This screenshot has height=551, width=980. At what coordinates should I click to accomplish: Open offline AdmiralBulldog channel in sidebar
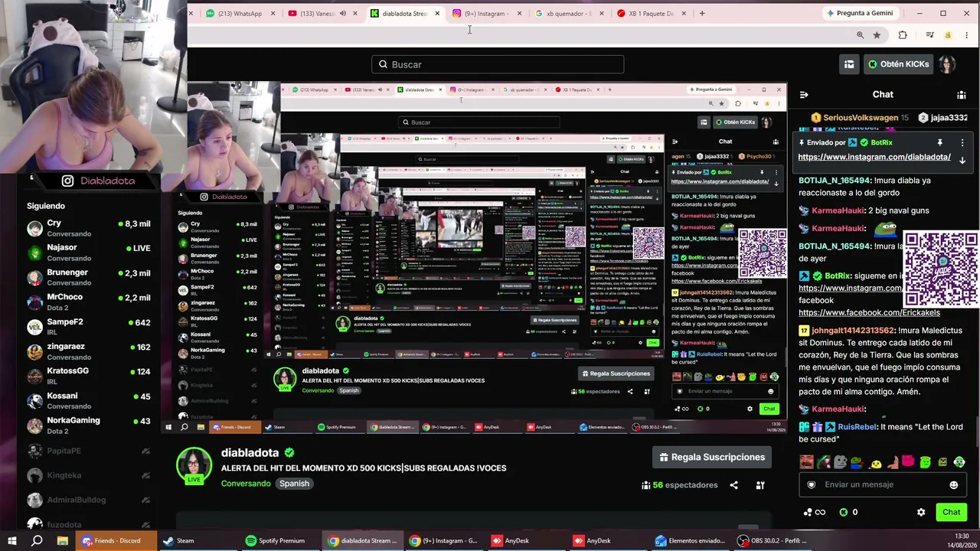point(88,500)
